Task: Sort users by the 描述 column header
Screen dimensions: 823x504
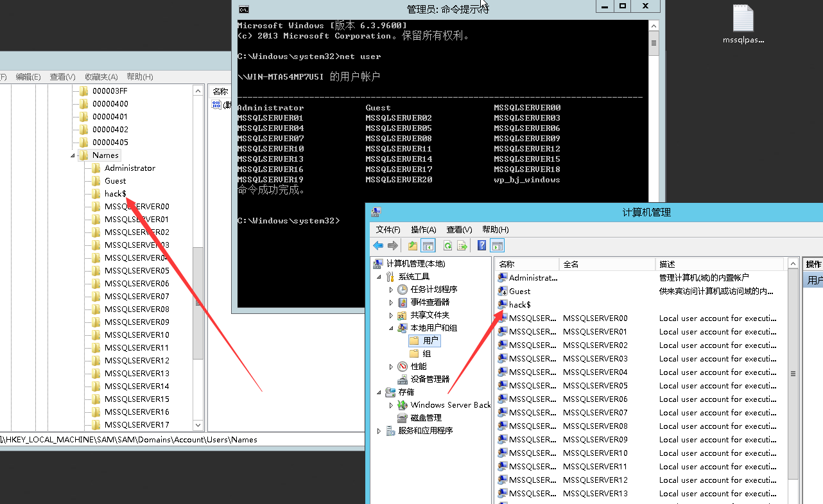Action: click(720, 264)
